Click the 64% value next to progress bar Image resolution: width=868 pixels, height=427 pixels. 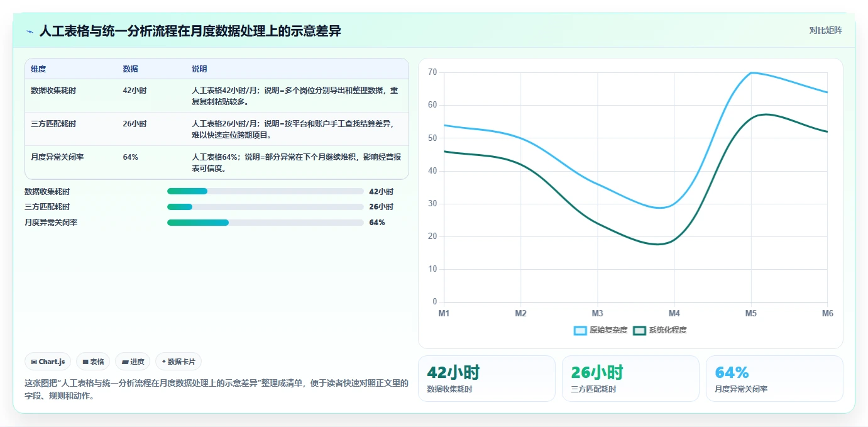[x=377, y=223]
